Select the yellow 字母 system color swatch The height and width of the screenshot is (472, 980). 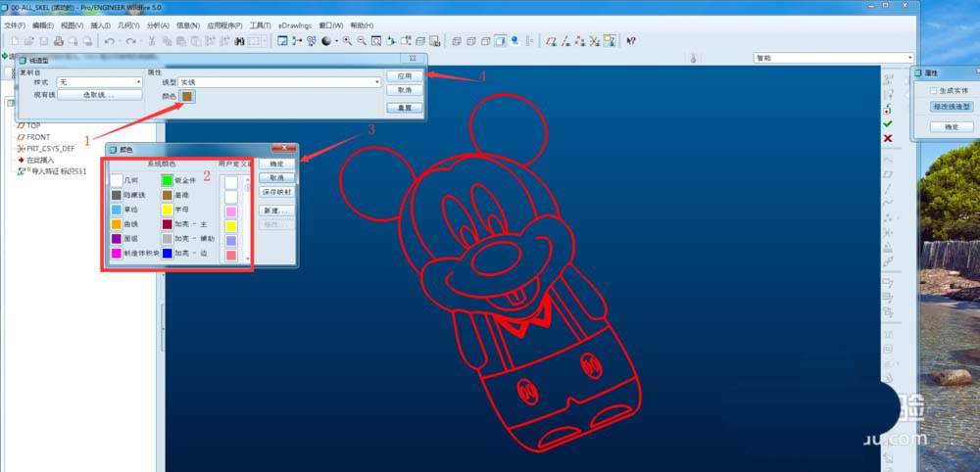pos(167,210)
